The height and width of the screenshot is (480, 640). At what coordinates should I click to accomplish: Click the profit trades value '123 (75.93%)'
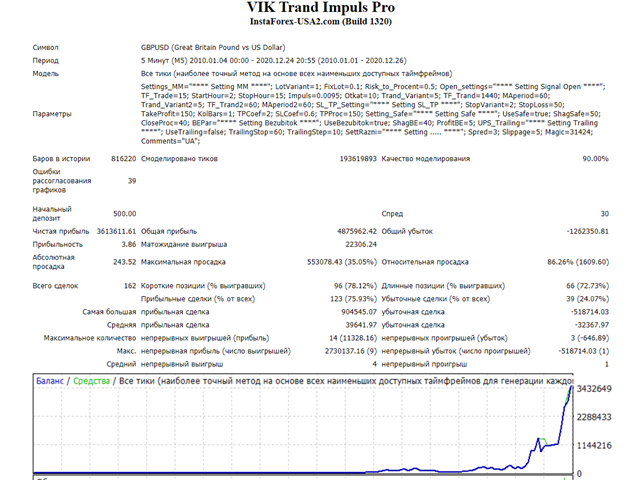point(353,299)
